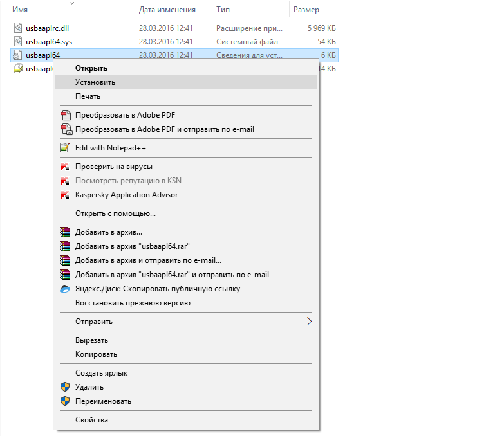Choose Установить from the context menu
The width and height of the screenshot is (504, 436).
[95, 82]
